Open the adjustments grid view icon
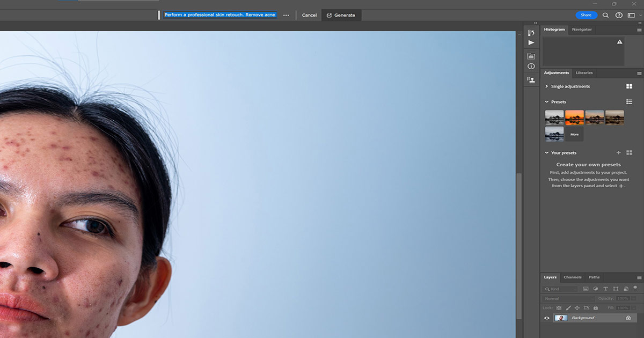 628,86
